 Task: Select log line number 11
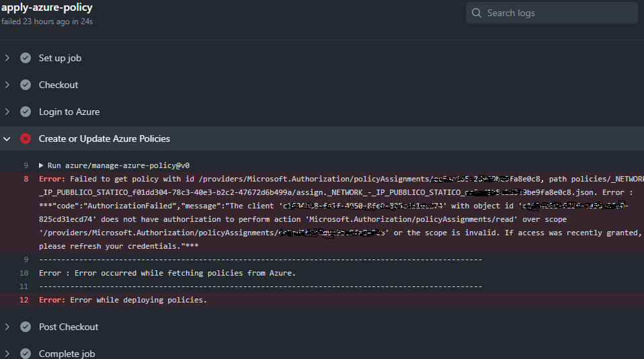click(24, 286)
